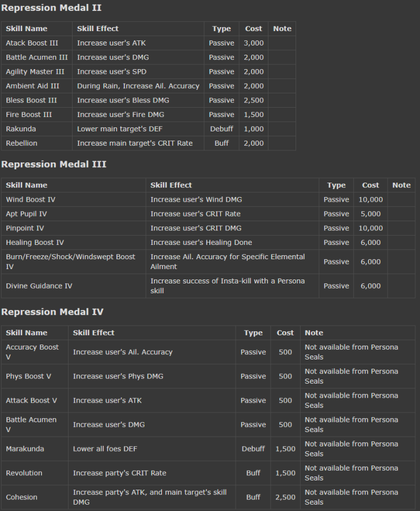Screen dimensions: 420x511
Task: Select the 5,000 cost of Apt Pupil IV
Action: point(371,214)
